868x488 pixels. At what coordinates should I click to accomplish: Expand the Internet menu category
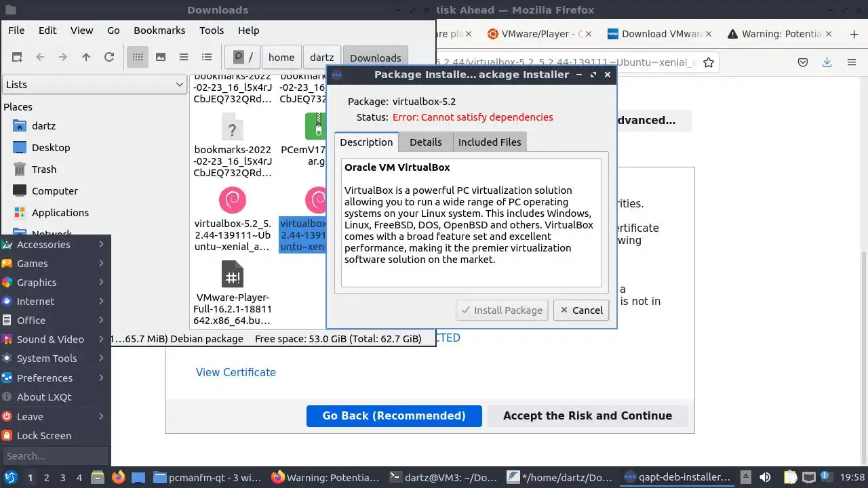pos(55,302)
